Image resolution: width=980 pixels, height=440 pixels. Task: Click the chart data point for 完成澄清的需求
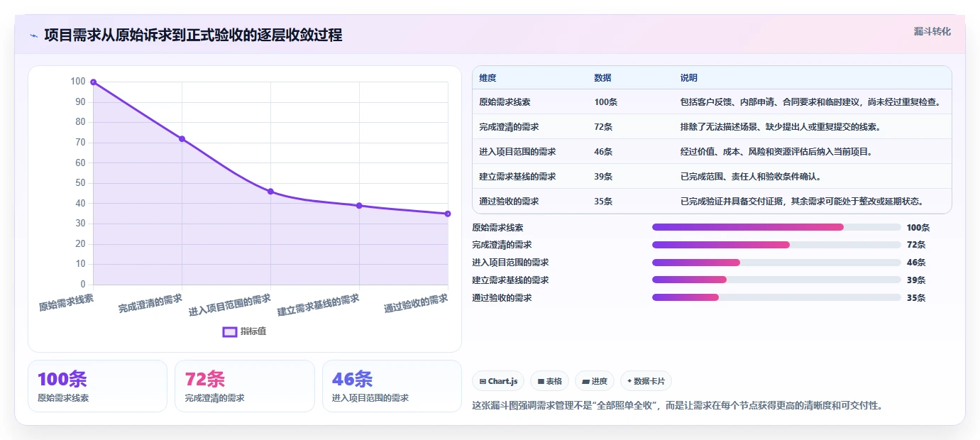coord(182,139)
